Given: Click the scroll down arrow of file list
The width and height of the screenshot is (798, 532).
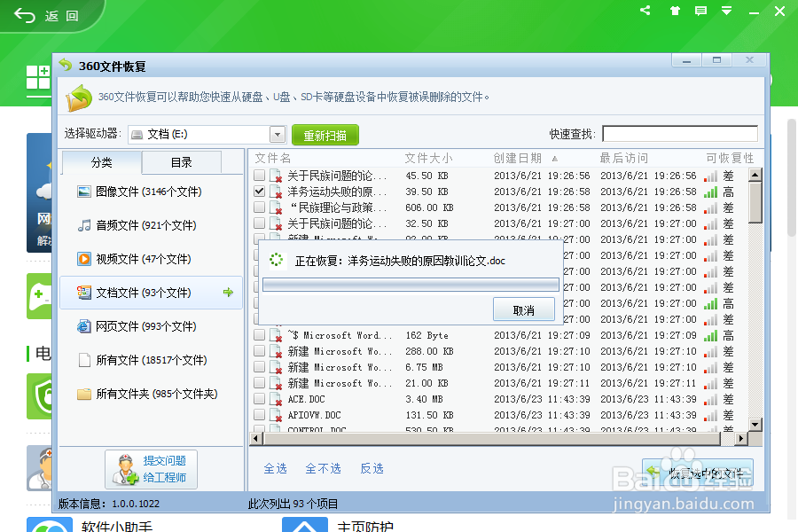Looking at the screenshot, I should [x=755, y=424].
